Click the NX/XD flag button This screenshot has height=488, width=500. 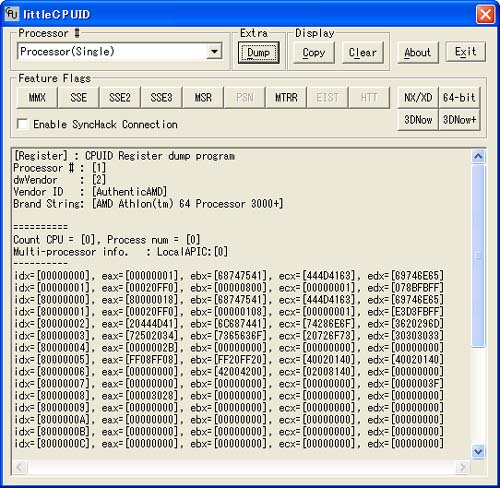pyautogui.click(x=418, y=98)
